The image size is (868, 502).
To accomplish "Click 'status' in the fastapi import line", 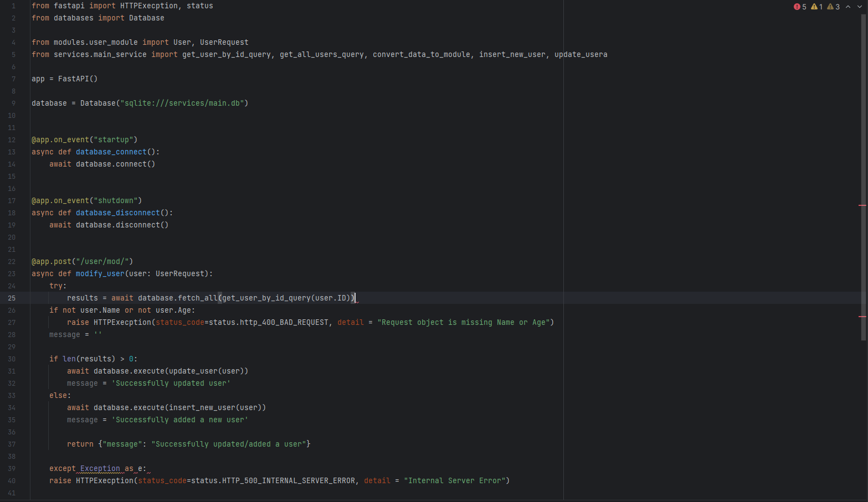I will point(200,6).
